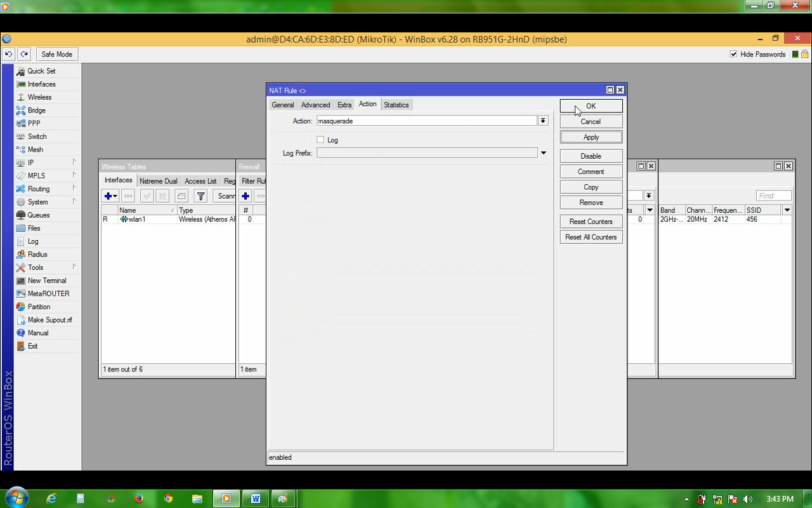812x508 pixels.
Task: Select the Interfaces tab in Wireless Tables
Action: point(119,180)
